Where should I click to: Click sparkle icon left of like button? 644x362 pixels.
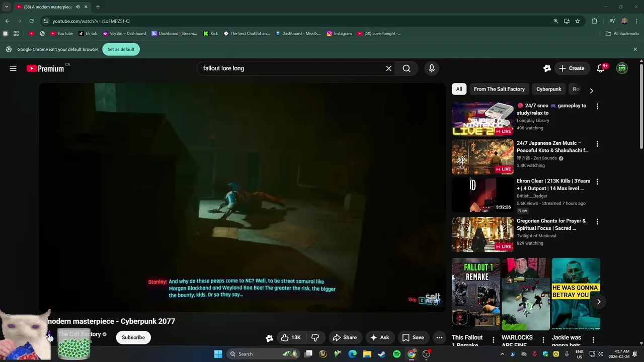[269, 338]
